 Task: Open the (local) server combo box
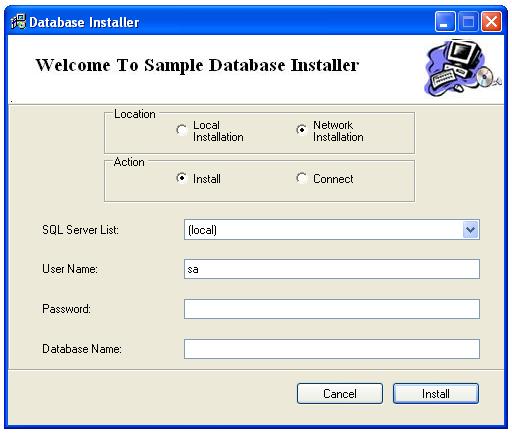coord(332,229)
